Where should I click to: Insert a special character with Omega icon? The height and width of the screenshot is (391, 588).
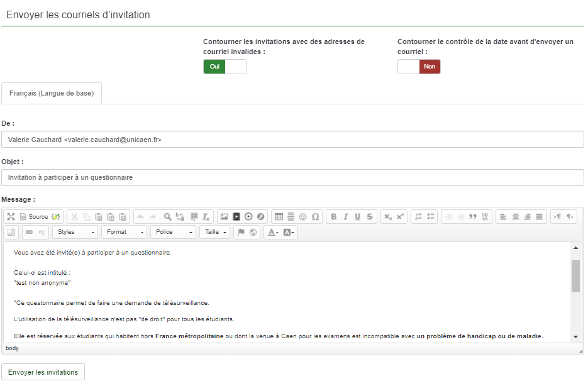[x=315, y=217]
